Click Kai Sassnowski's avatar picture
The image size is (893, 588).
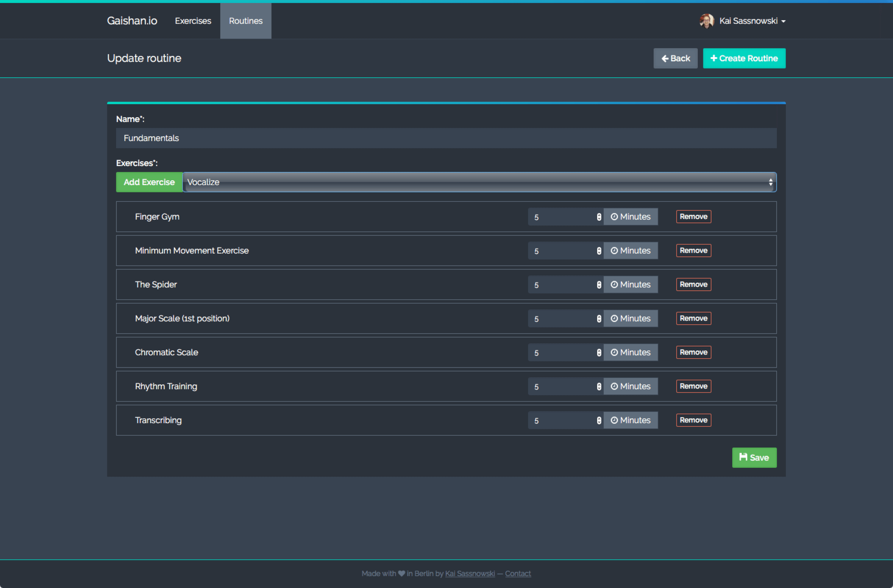[x=707, y=21]
